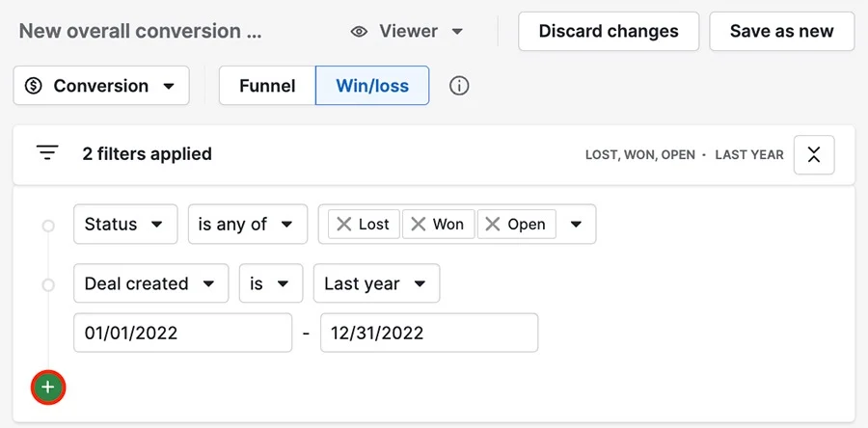Click the dollar icon in Conversion button
The height and width of the screenshot is (428, 868).
[34, 86]
